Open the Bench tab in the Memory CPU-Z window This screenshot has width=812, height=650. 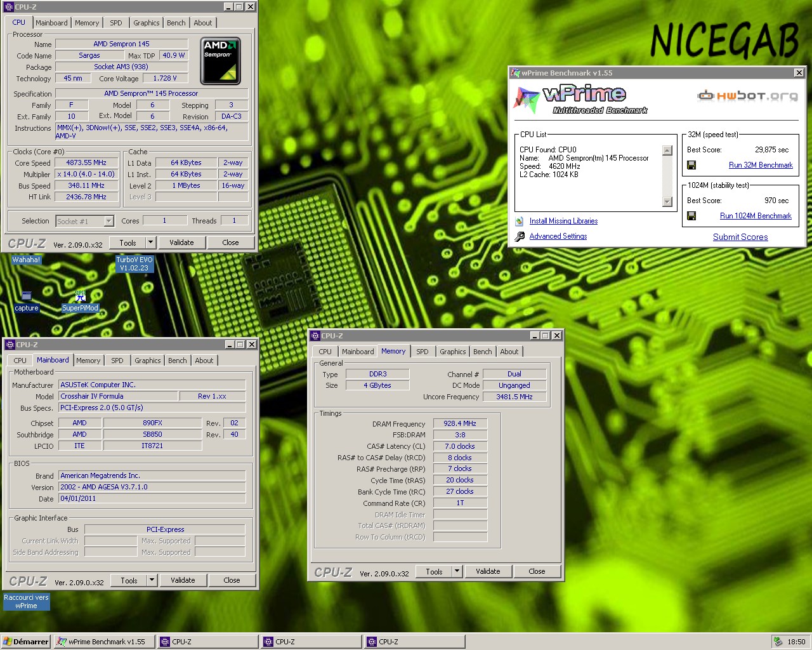click(483, 352)
